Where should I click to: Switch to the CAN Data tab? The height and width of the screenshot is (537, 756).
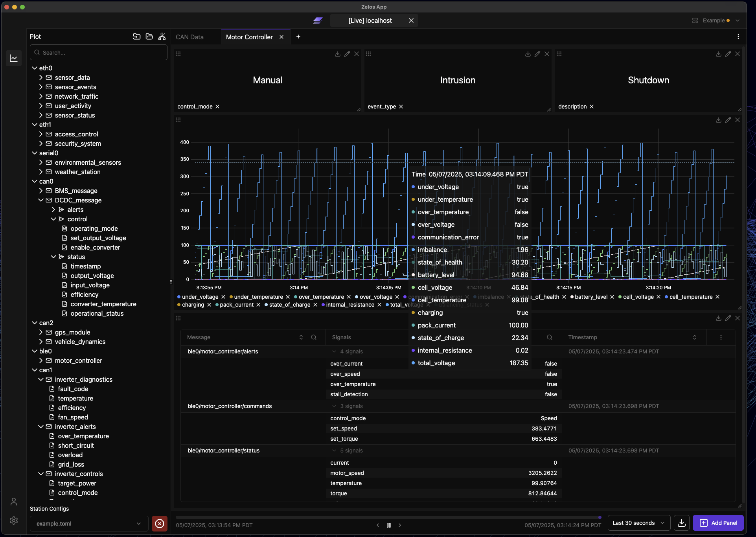[189, 37]
